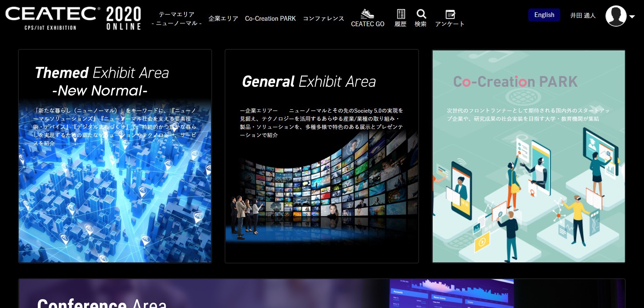Open the CEATEC GO sneaker icon
Screen dimensions: 644x308
(x=367, y=14)
